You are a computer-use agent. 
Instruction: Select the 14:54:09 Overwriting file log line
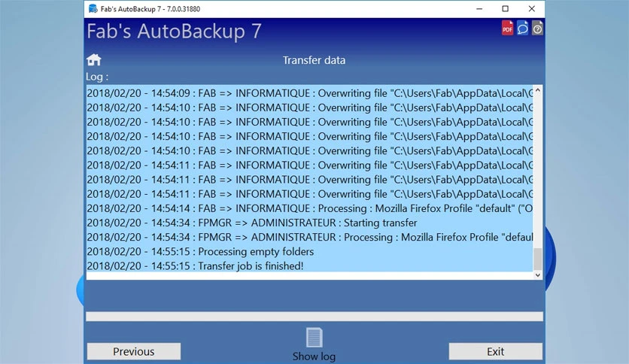point(310,93)
